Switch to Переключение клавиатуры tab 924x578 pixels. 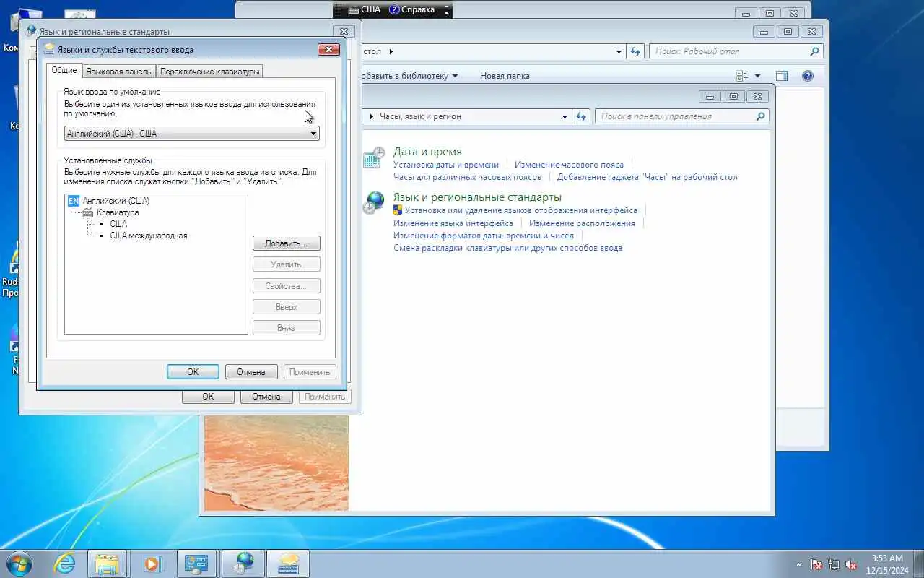tap(209, 72)
